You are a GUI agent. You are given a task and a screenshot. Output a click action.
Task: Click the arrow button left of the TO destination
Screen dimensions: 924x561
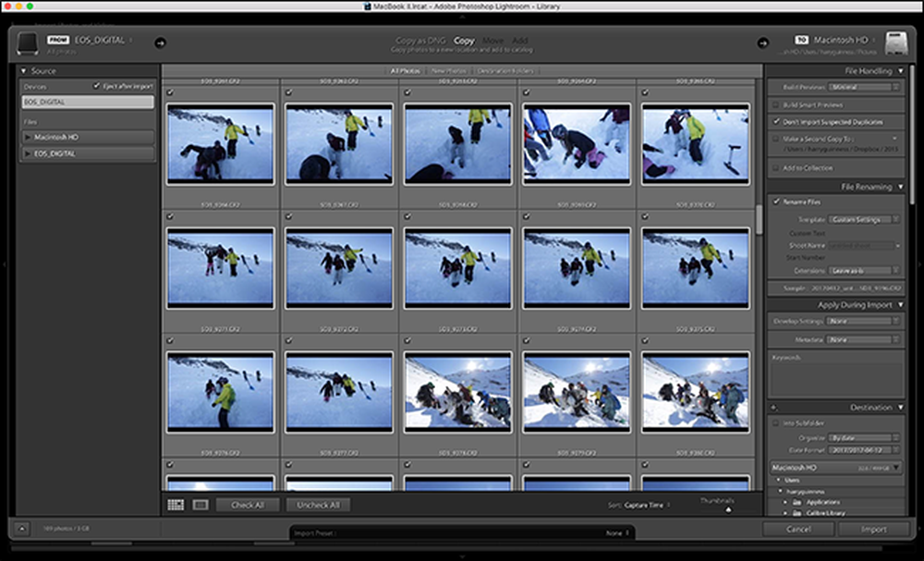762,43
